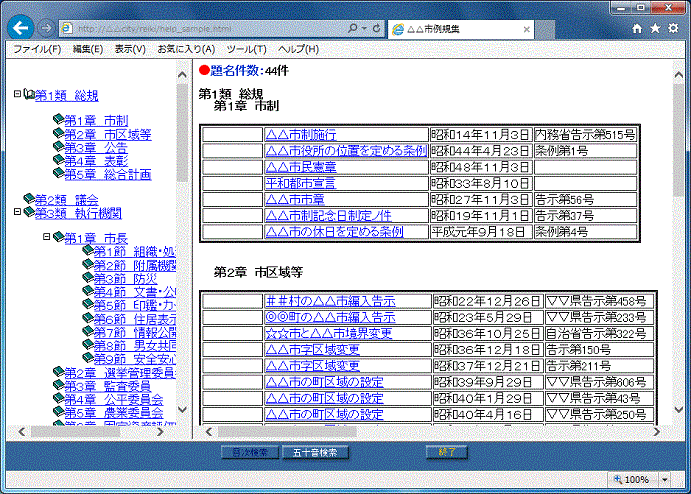Collapse the 第1類 総規 tree node
The image size is (691, 494).
tap(17, 95)
